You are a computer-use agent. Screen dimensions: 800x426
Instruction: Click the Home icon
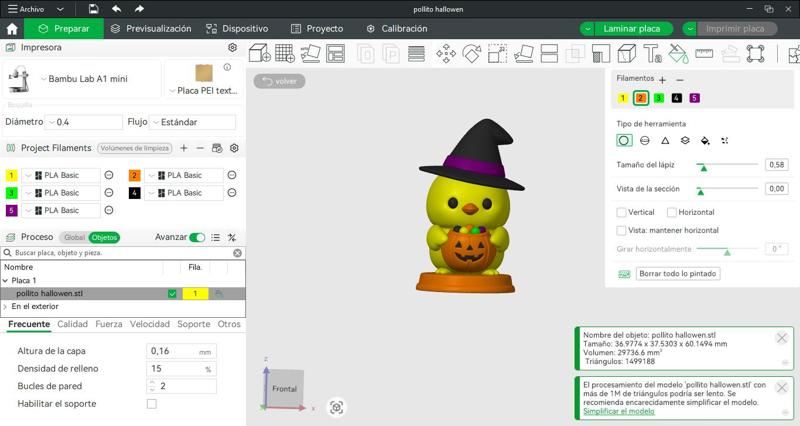[12, 29]
